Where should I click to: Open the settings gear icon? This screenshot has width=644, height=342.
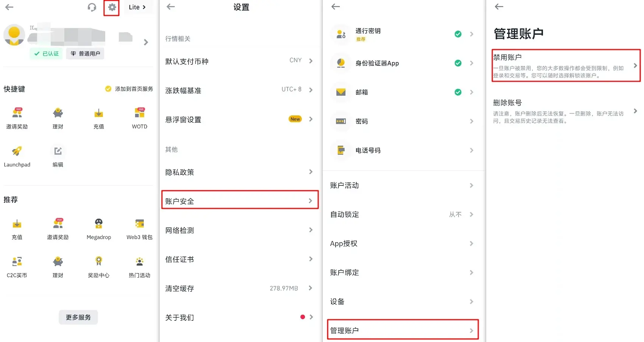(111, 7)
